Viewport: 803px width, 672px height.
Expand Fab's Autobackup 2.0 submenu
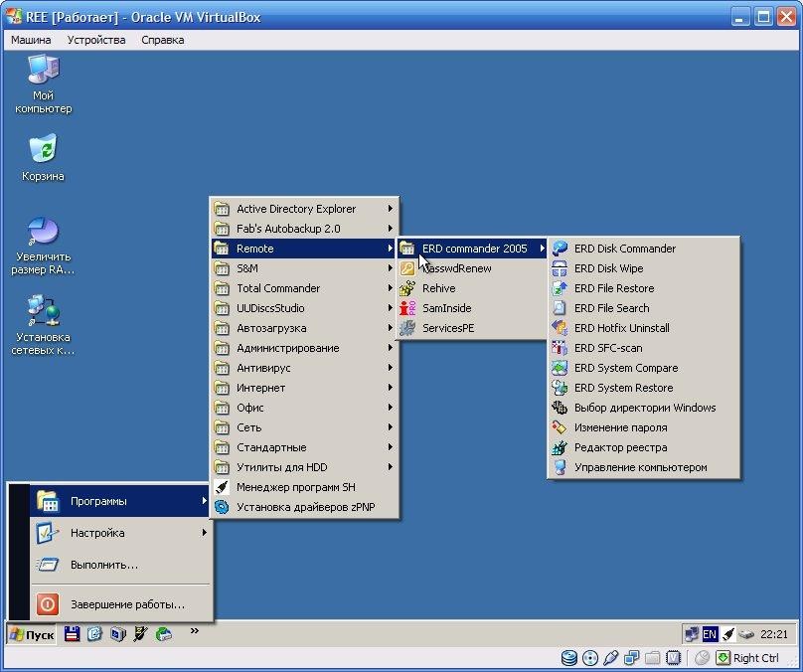pos(305,229)
